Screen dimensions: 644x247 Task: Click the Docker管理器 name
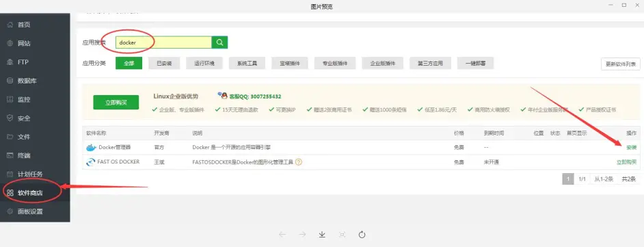click(115, 148)
